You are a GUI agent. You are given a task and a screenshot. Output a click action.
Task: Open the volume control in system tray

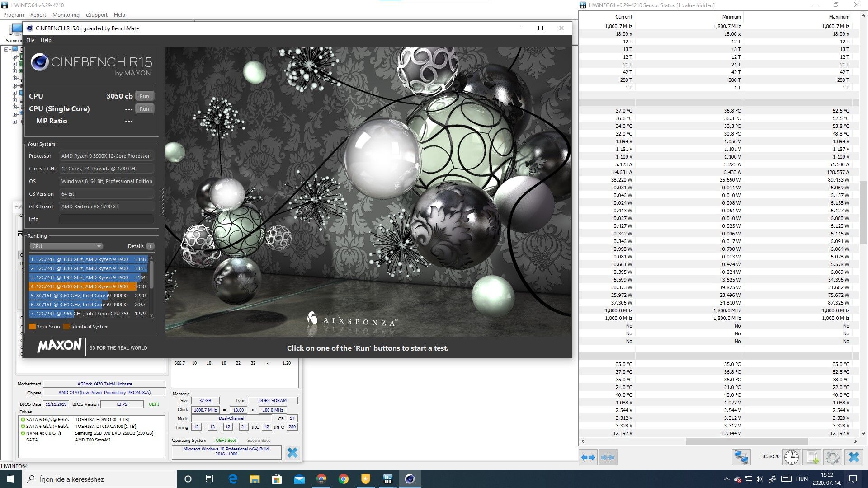759,479
